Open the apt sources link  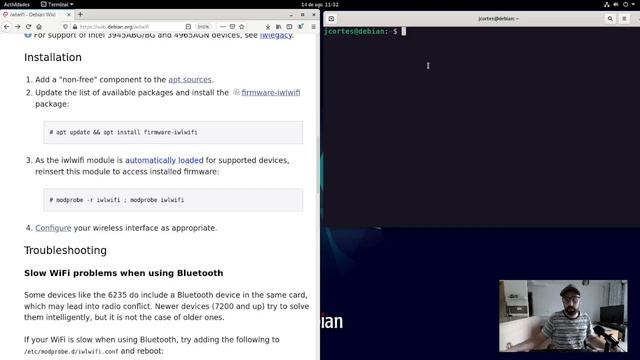tap(190, 80)
